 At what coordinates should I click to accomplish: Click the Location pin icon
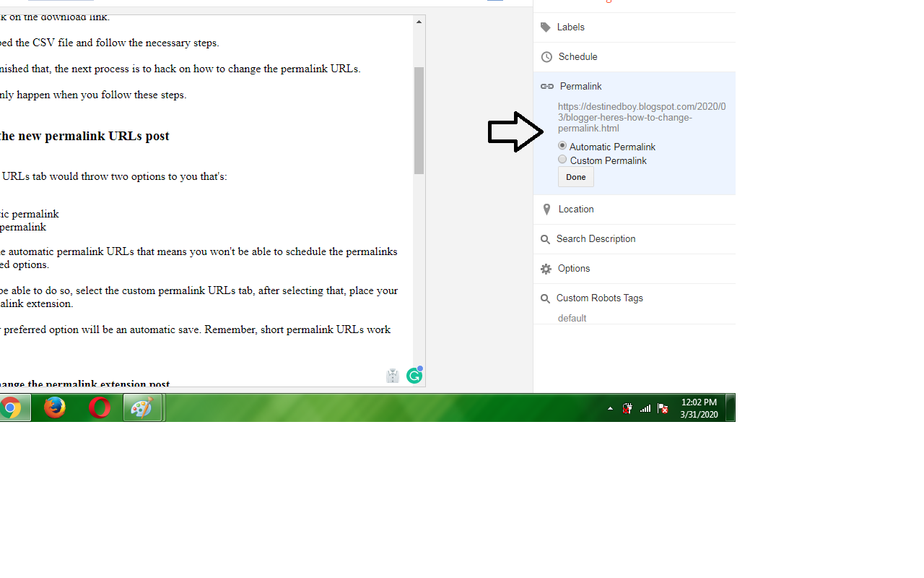(x=546, y=210)
